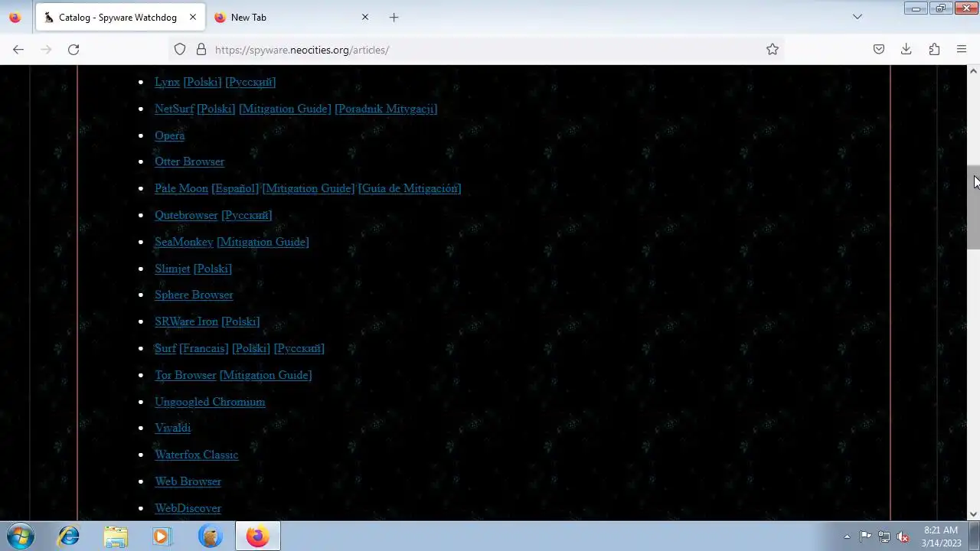The width and height of the screenshot is (980, 551).
Task: Launch Internet Explorer from taskbar
Action: coord(69,536)
